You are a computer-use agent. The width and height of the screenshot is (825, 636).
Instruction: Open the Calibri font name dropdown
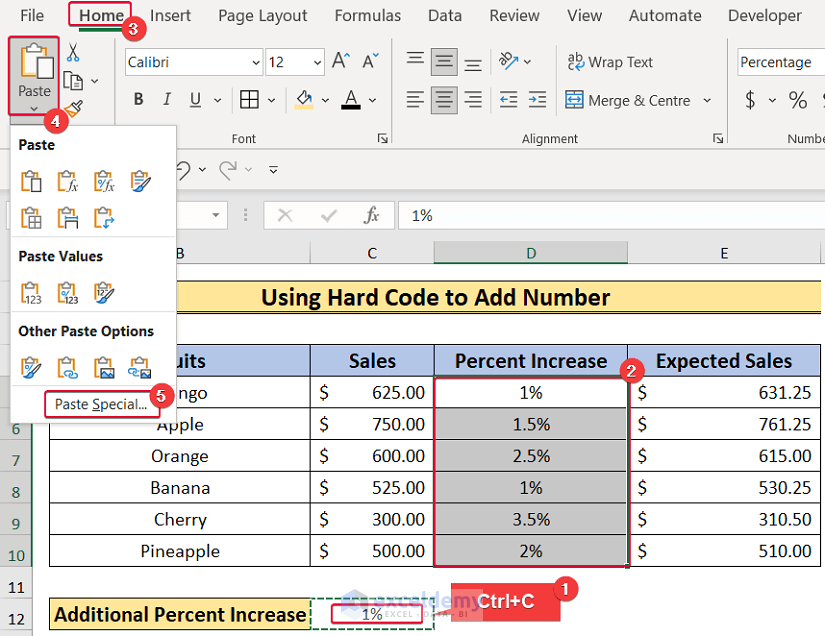[256, 63]
